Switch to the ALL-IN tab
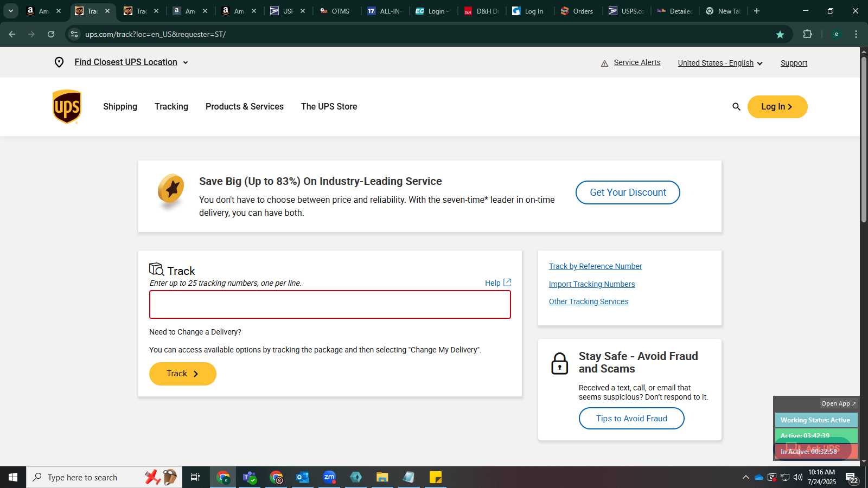The image size is (868, 488). [385, 11]
